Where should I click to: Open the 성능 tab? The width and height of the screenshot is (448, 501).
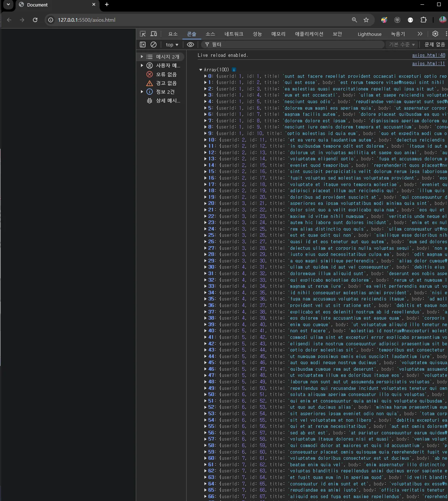pyautogui.click(x=257, y=34)
